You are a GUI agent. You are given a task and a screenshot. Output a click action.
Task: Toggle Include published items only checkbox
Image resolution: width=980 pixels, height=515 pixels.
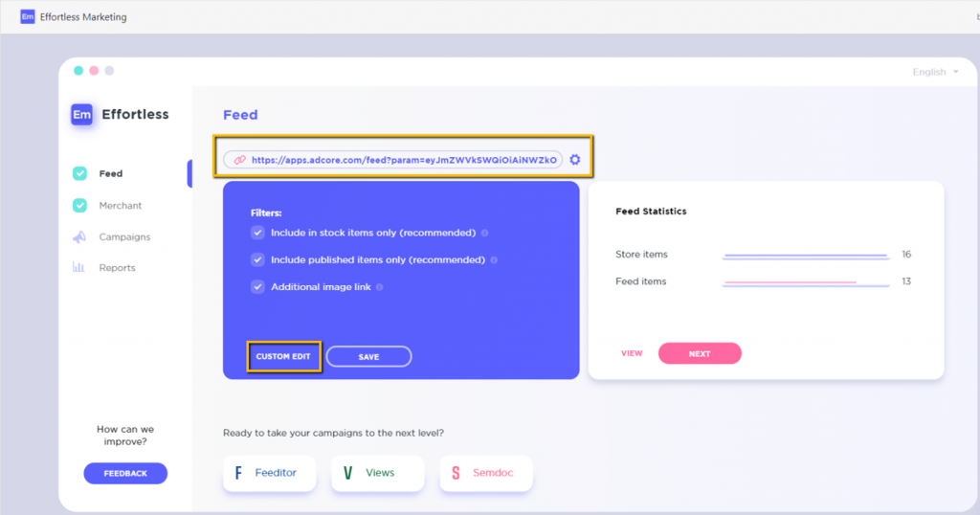(x=257, y=259)
